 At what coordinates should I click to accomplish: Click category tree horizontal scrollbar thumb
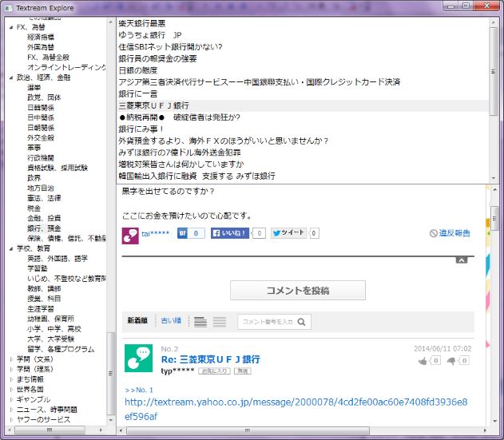point(50,430)
